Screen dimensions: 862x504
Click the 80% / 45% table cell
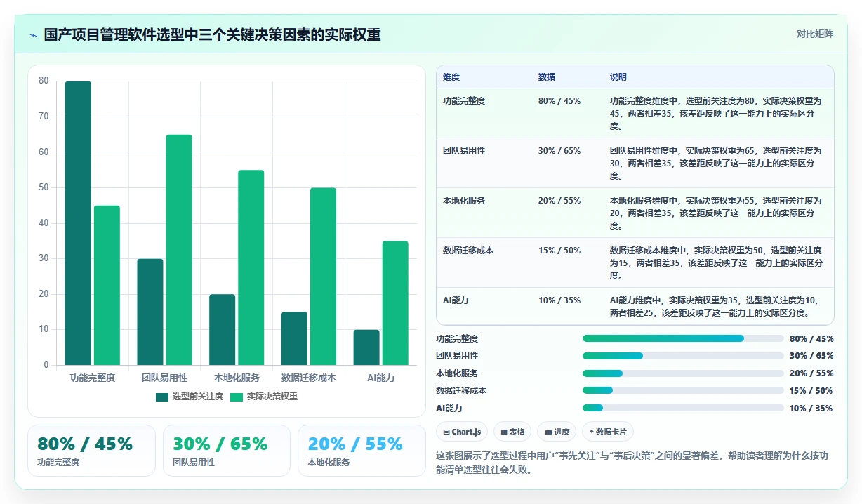(x=559, y=101)
